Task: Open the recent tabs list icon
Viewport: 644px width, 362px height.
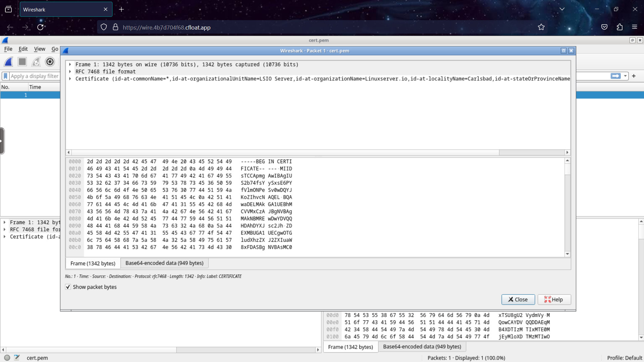Action: click(8, 9)
